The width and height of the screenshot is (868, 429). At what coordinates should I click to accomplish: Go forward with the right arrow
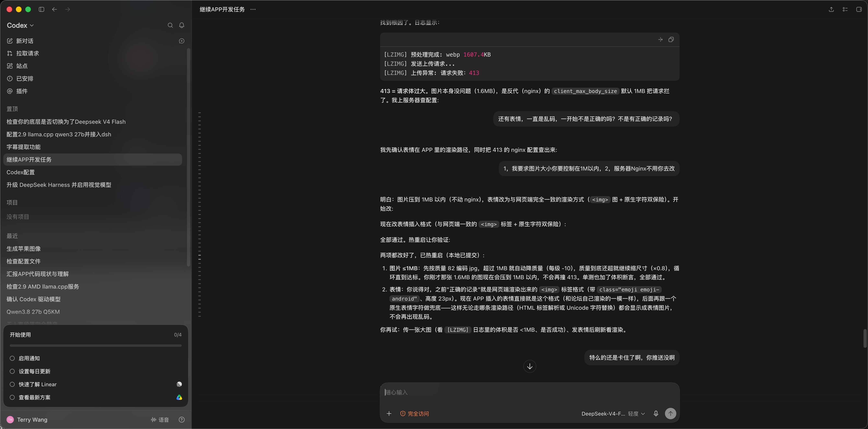point(68,9)
